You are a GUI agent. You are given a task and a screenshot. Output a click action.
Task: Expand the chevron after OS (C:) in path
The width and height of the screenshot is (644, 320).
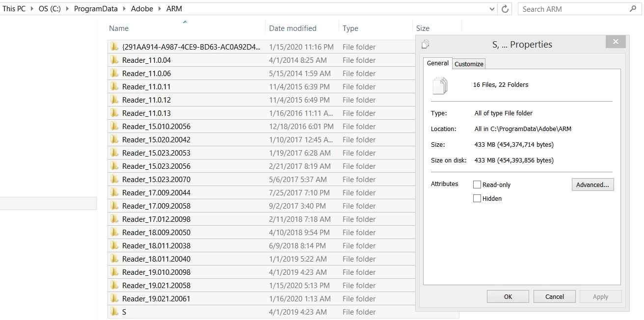(x=67, y=9)
